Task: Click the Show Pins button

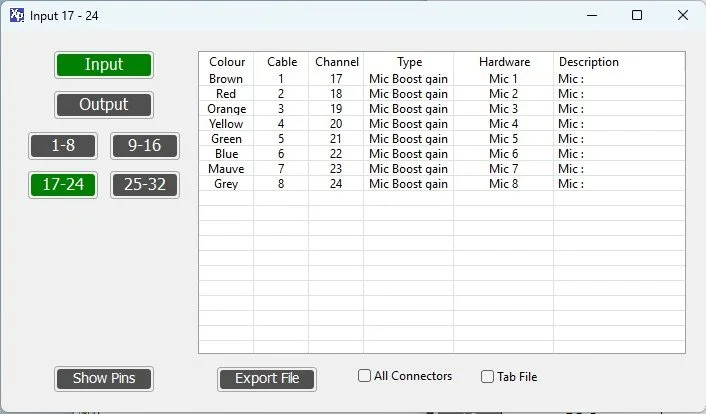Action: click(104, 378)
